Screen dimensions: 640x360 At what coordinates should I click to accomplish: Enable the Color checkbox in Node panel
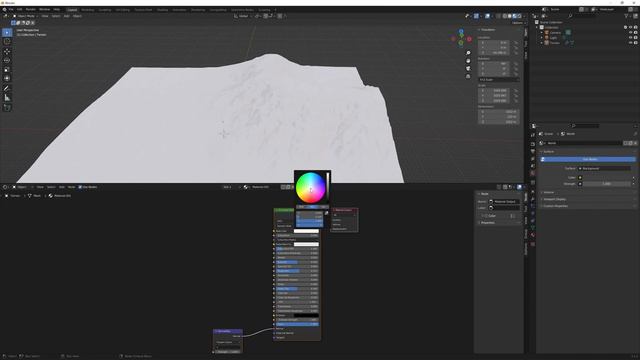coord(485,216)
